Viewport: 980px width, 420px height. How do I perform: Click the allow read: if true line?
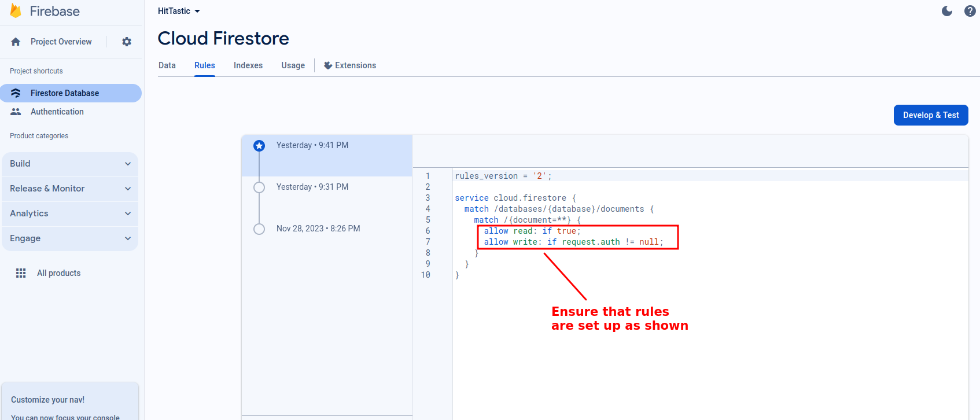point(532,231)
